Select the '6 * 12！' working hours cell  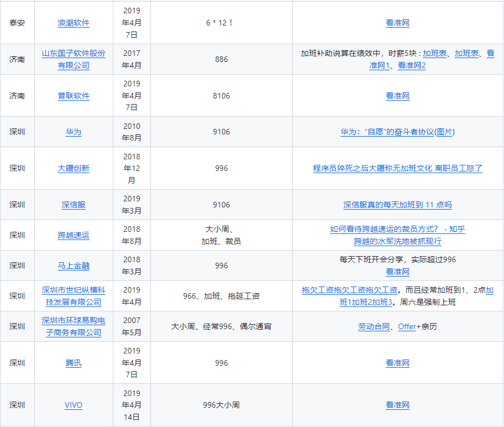[x=221, y=23]
